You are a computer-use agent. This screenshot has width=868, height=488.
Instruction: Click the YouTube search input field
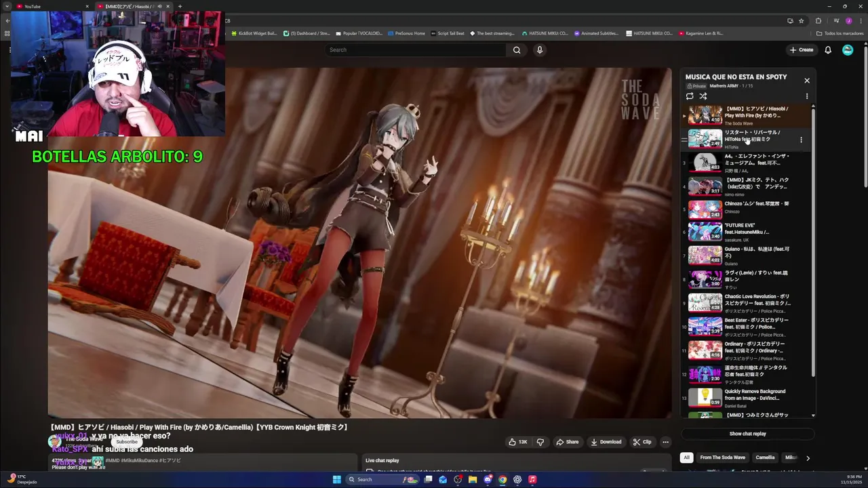pos(415,50)
